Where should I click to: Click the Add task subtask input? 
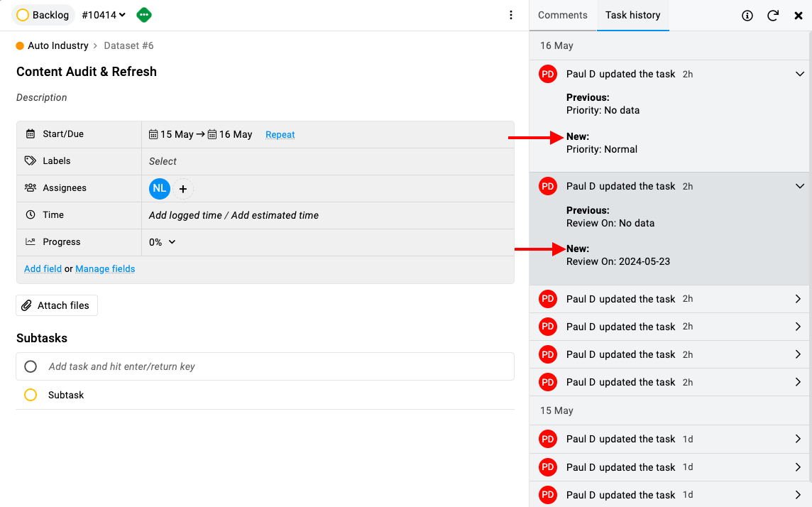point(265,366)
